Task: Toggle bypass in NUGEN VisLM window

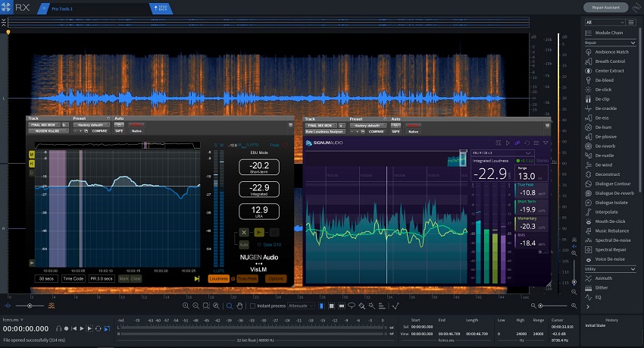Action: point(136,125)
